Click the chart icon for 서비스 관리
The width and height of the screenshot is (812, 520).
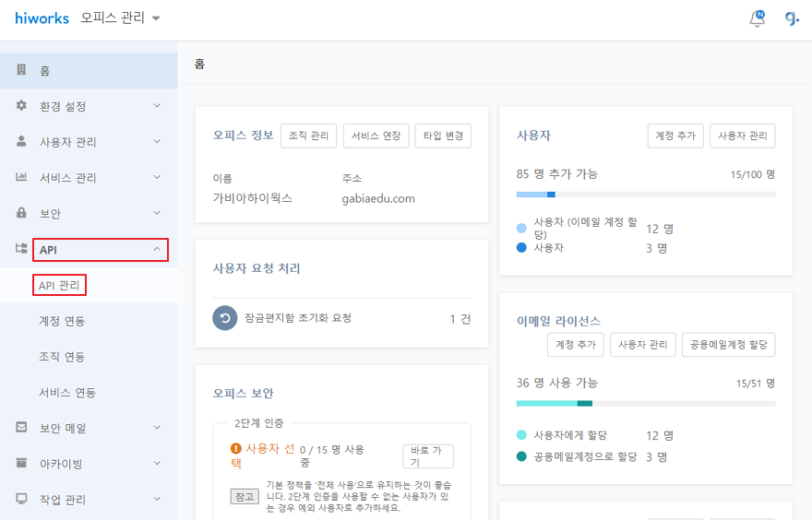[21, 177]
